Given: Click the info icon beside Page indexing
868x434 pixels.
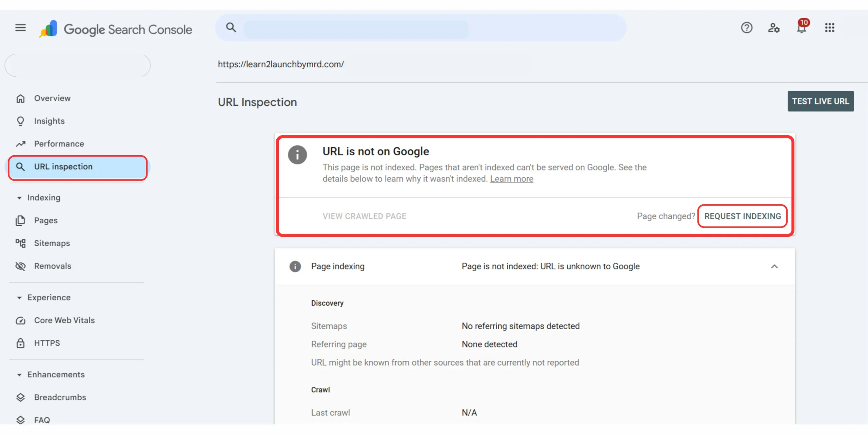Looking at the screenshot, I should pos(295,267).
